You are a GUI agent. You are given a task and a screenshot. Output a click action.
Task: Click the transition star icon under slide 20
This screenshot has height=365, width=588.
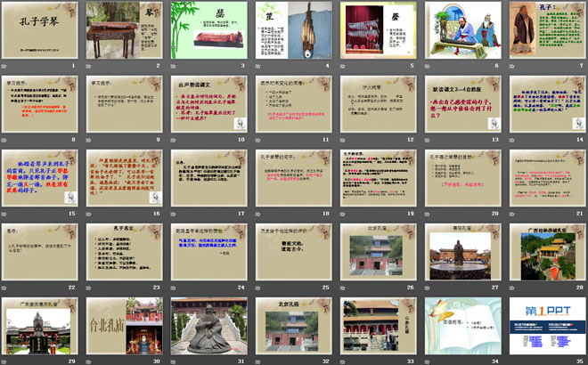(428, 214)
